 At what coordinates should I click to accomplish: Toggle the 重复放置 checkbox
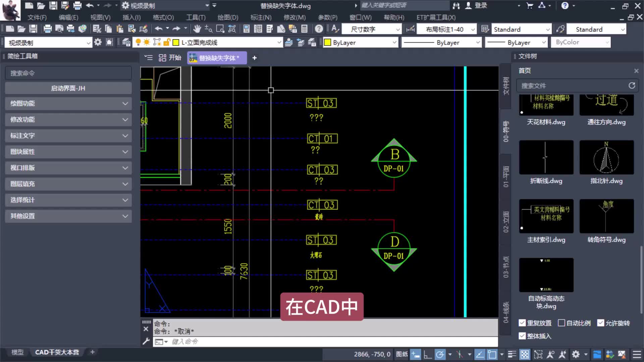[x=522, y=323]
